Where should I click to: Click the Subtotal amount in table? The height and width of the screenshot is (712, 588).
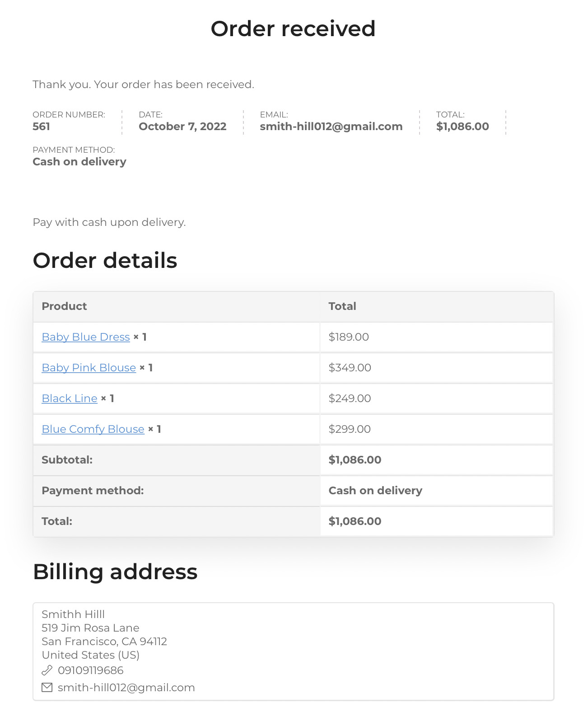tap(355, 460)
